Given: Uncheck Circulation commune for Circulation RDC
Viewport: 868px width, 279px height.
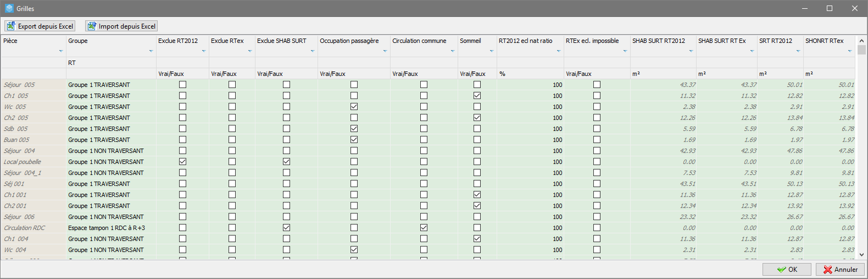Looking at the screenshot, I should point(424,228).
